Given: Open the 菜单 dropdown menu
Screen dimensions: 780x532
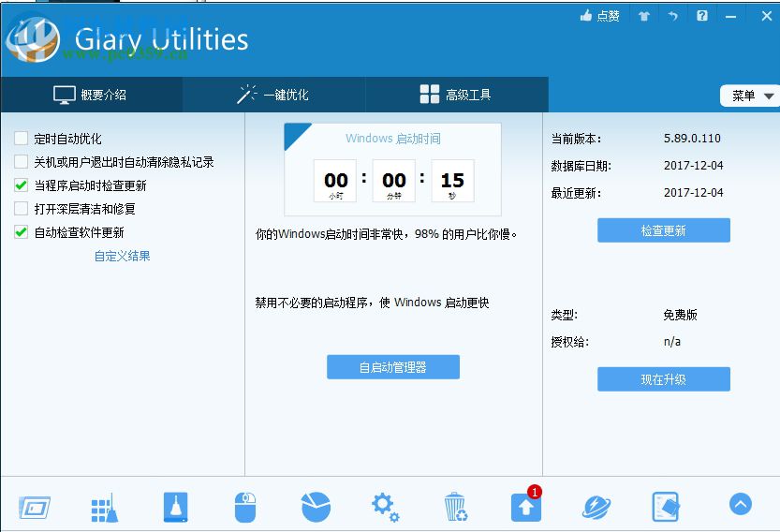Looking at the screenshot, I should [750, 96].
